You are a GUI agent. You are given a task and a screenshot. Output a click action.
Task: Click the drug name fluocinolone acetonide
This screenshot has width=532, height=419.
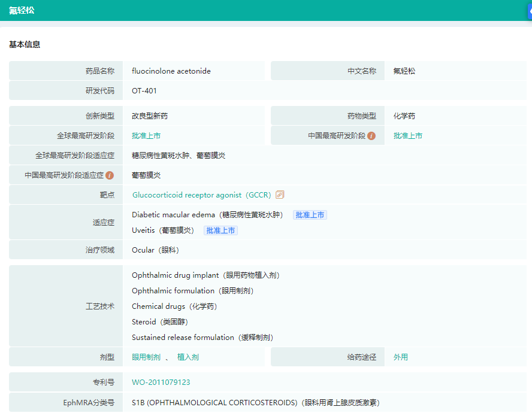pos(171,71)
